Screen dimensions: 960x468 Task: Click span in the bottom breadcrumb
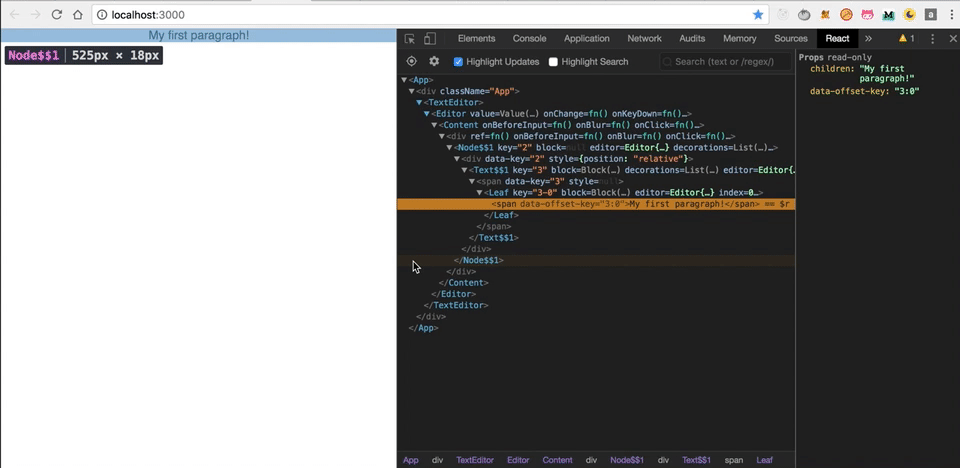(733, 460)
